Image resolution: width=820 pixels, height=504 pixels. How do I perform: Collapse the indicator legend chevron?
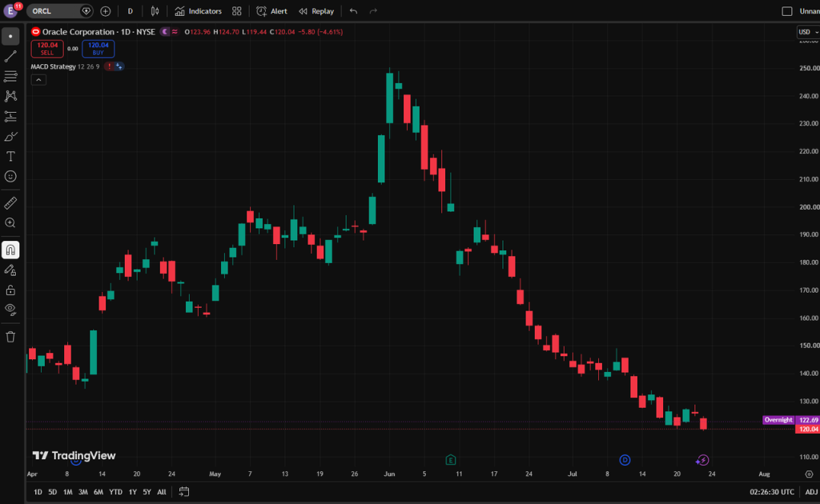coord(38,80)
